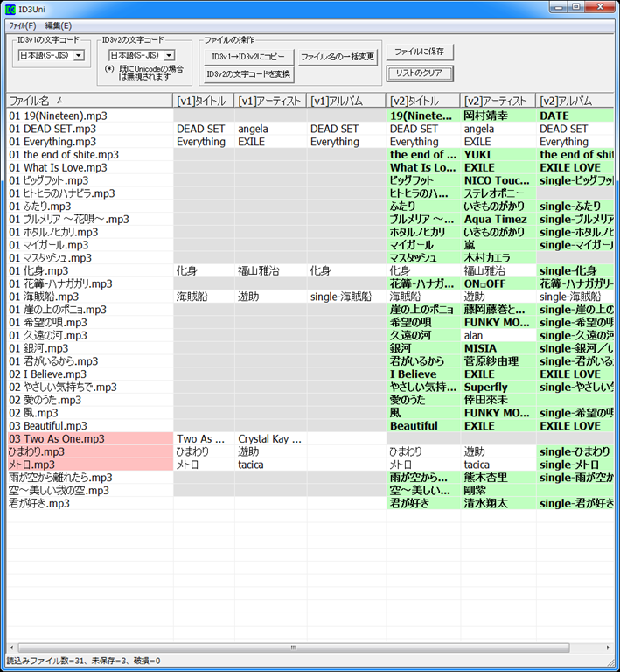Click the ID3v1→ID3v2にコピー button

click(x=248, y=57)
